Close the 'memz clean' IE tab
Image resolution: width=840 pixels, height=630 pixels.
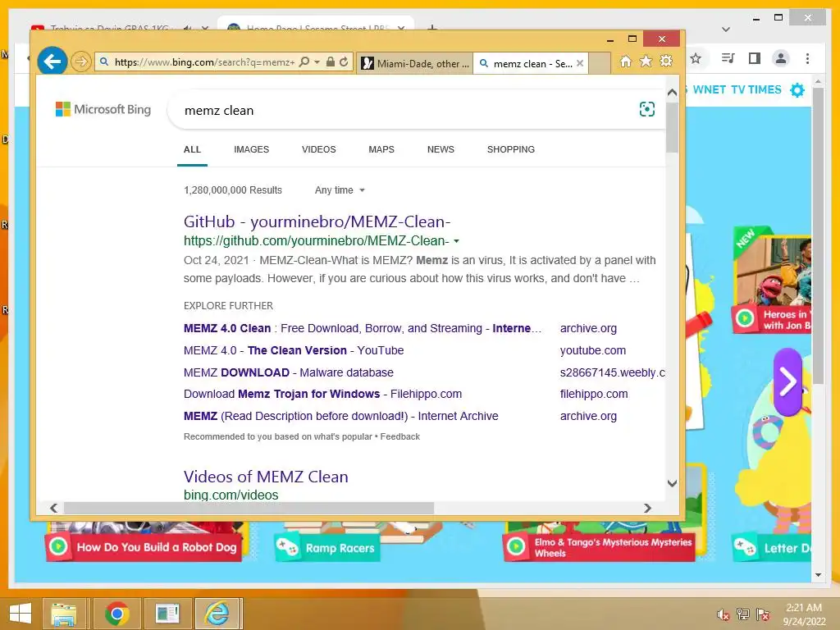coord(580,63)
